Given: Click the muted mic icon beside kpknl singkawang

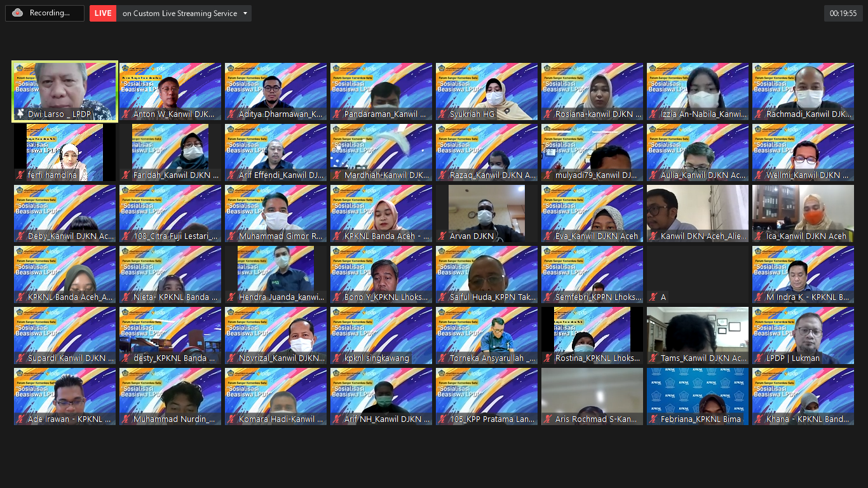Looking at the screenshot, I should point(337,358).
